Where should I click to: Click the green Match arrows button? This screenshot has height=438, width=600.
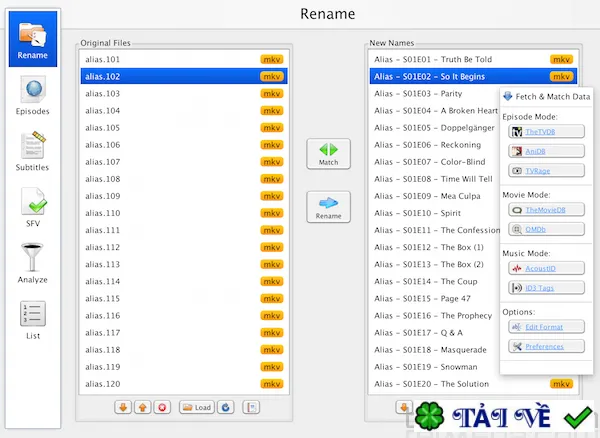coord(328,154)
